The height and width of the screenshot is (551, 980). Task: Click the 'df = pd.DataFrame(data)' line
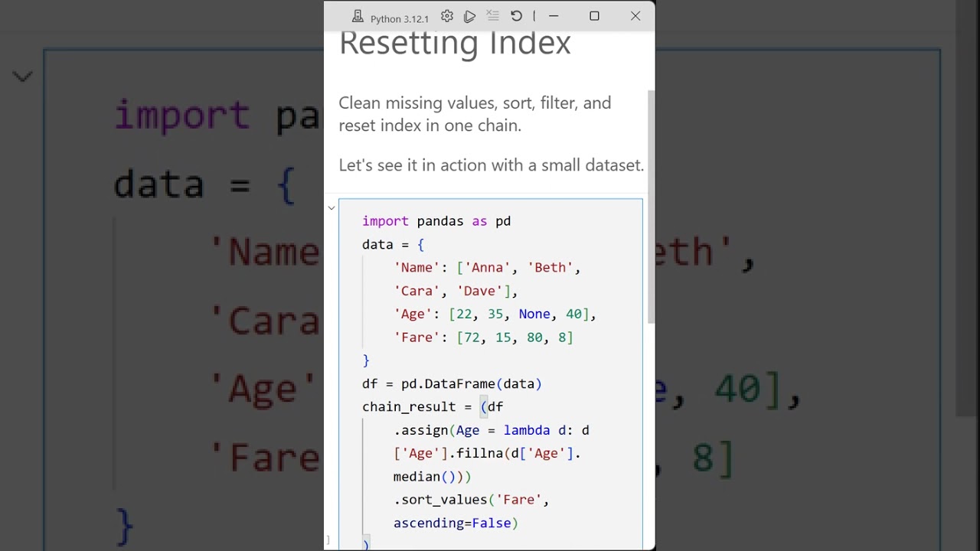point(452,384)
